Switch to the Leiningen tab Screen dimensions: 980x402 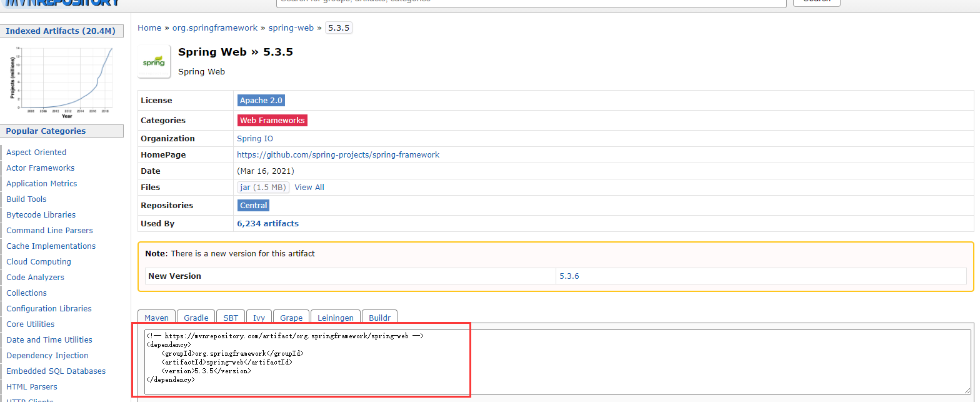(336, 316)
